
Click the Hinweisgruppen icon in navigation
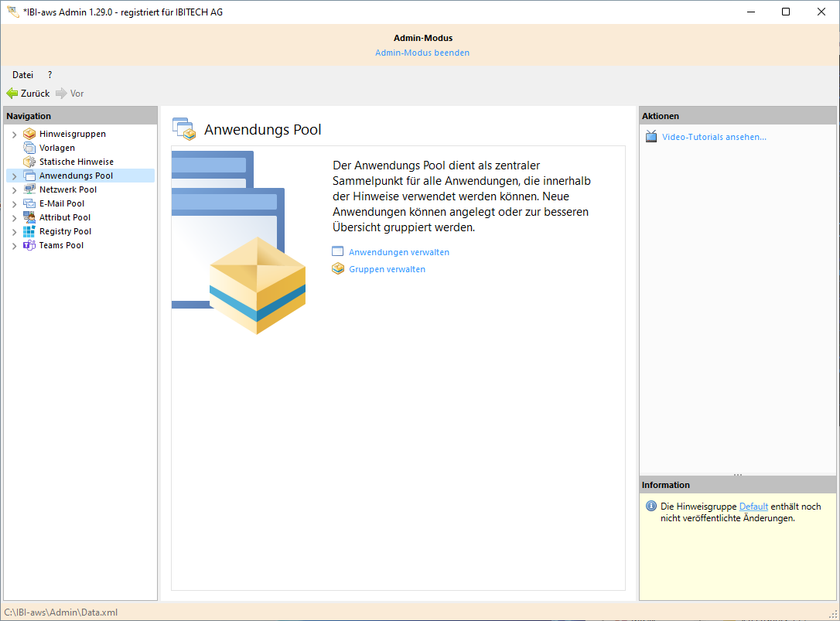point(29,134)
